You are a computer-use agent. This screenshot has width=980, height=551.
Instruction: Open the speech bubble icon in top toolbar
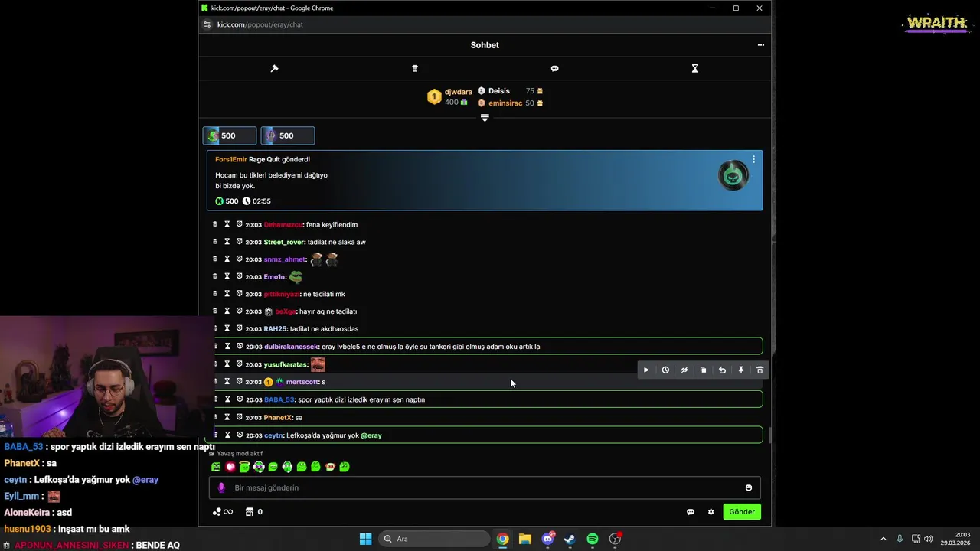point(555,68)
